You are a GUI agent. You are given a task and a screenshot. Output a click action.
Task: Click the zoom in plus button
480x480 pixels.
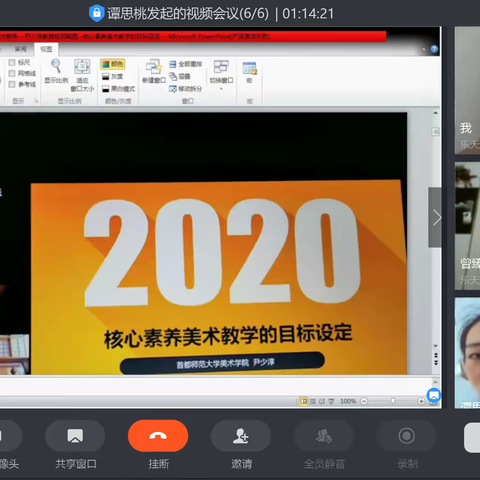421,401
